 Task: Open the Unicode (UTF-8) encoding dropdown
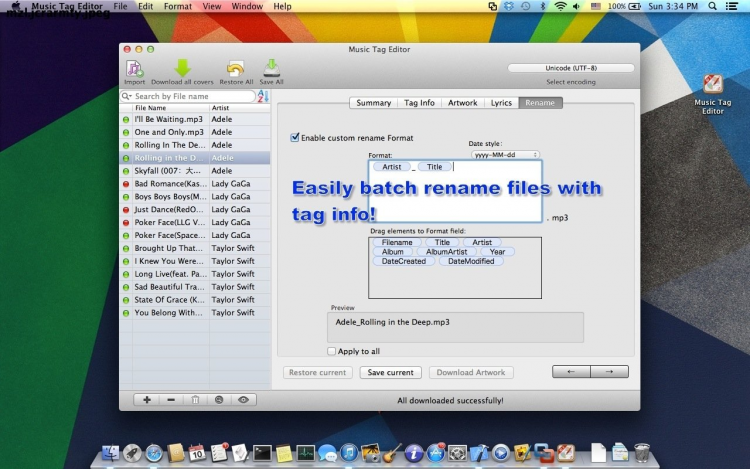(x=571, y=68)
